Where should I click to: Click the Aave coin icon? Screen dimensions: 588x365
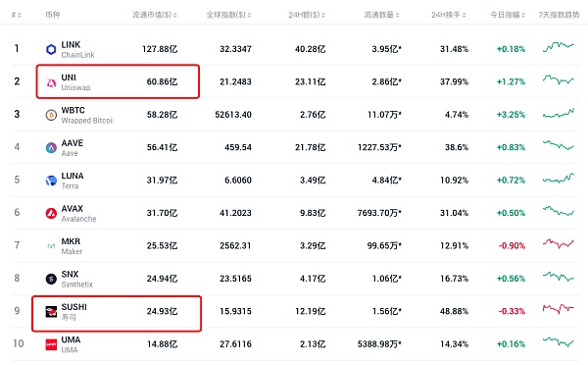tap(51, 147)
